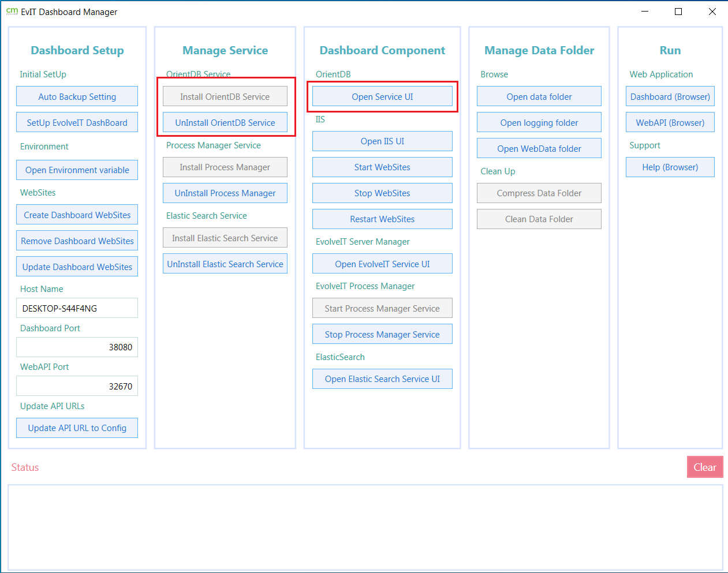Open Elastic Search Service UI
728x573 pixels.
pos(382,379)
